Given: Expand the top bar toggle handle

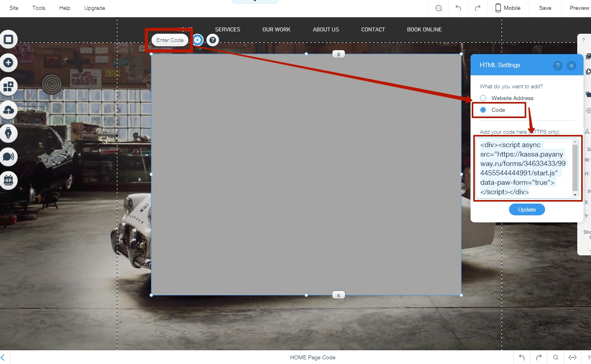Looking at the screenshot, I should coord(255,2).
